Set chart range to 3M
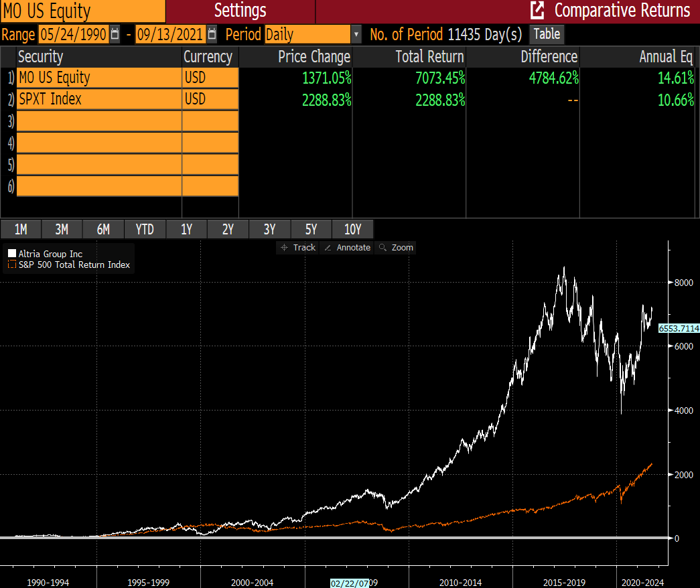This screenshot has height=588, width=700. click(62, 229)
